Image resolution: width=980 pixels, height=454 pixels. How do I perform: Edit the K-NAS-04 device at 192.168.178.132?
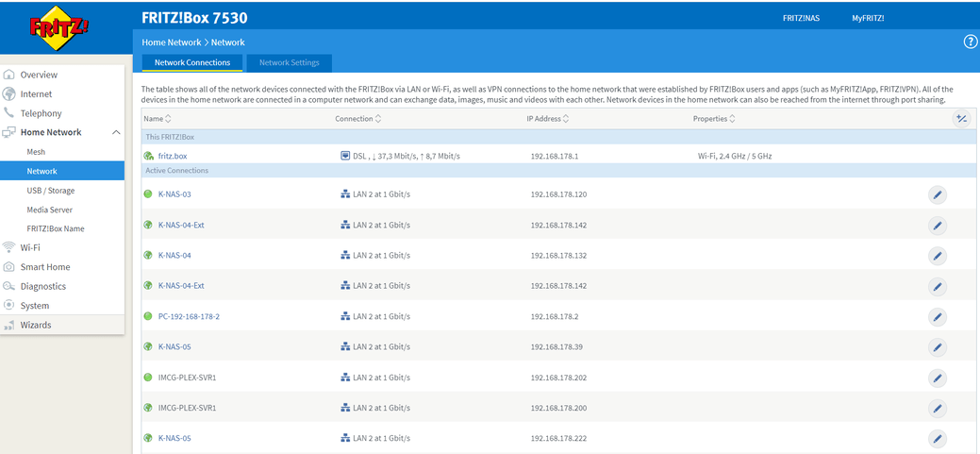click(937, 255)
